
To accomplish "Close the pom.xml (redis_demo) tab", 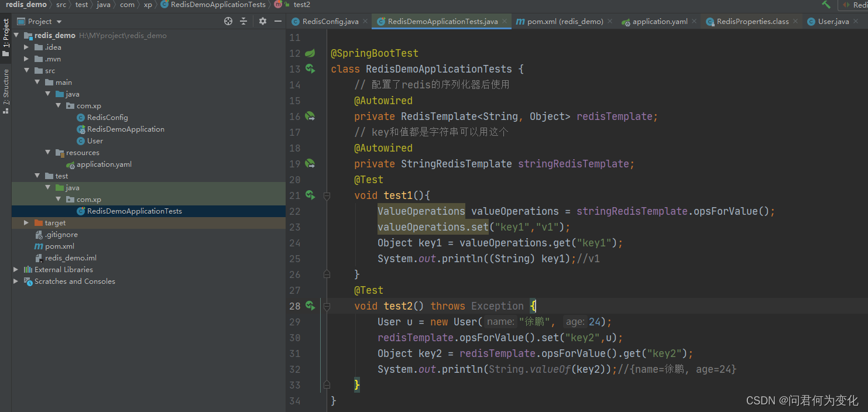I will [x=610, y=21].
